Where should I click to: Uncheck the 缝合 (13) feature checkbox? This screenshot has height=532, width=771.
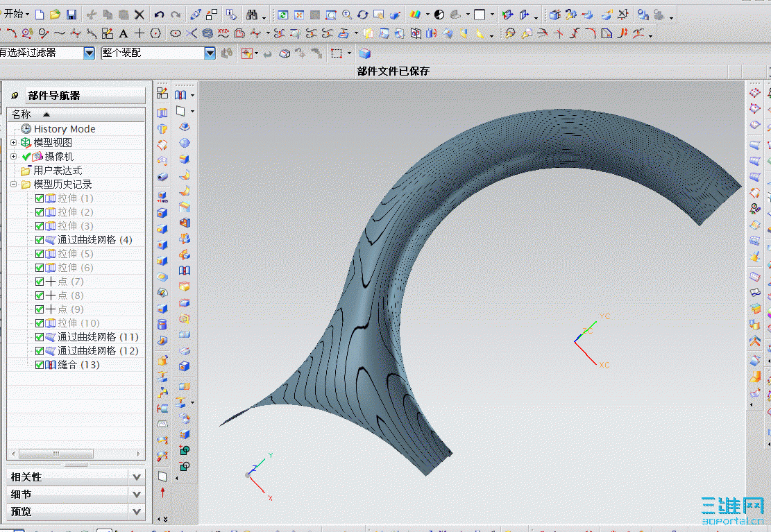click(x=40, y=365)
